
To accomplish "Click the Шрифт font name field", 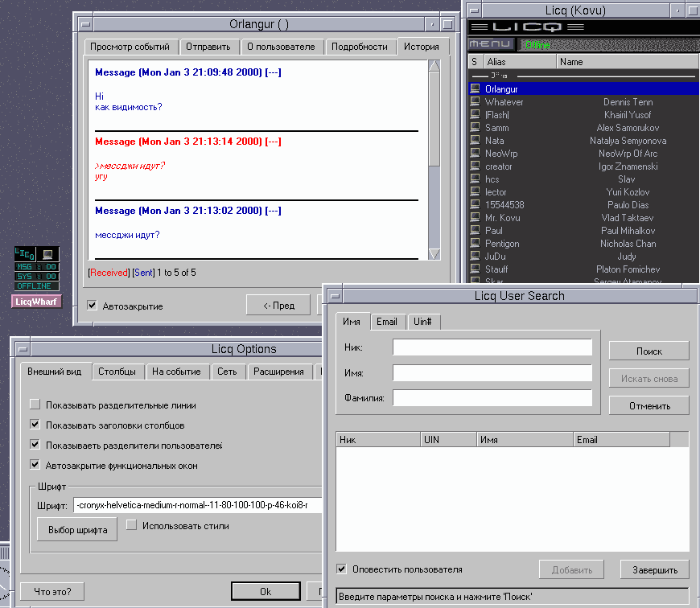I will [197, 505].
